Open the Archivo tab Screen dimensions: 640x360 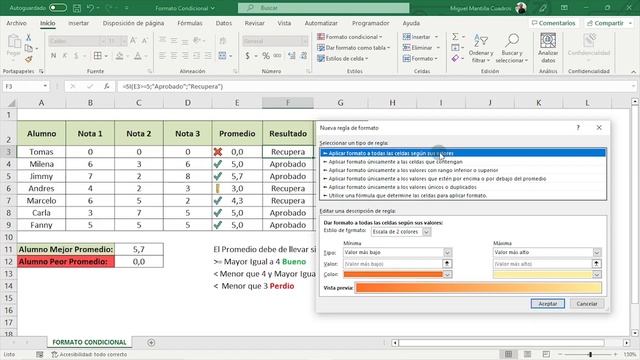coord(16,23)
